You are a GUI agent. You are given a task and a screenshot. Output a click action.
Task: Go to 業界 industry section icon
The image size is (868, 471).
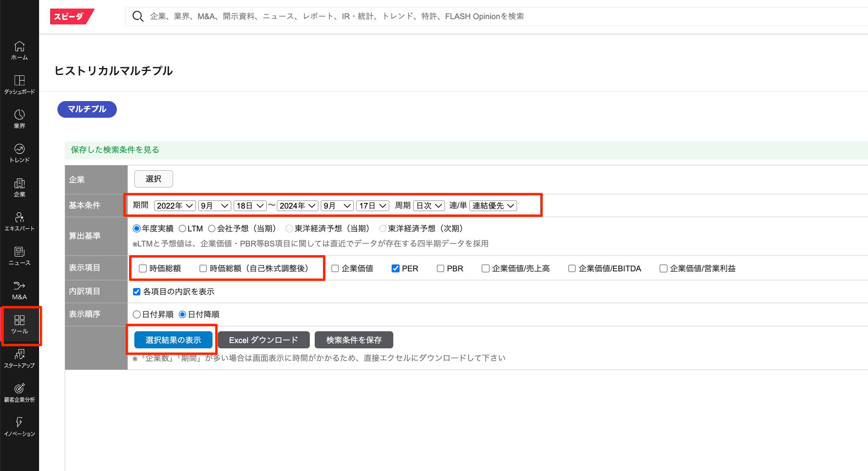(19, 119)
